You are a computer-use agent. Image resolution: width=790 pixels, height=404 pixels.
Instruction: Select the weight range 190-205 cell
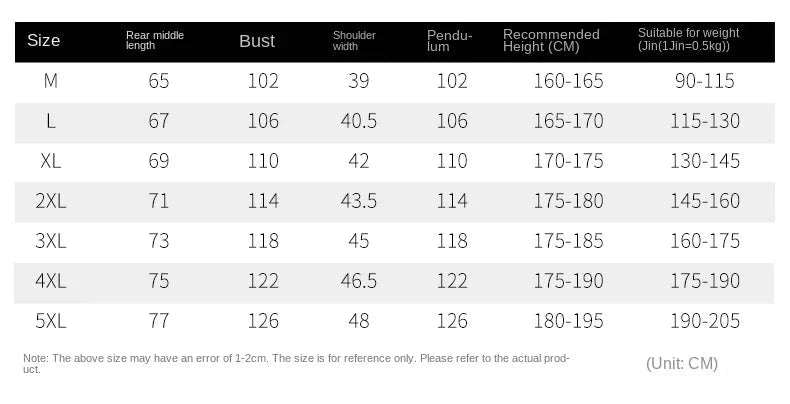click(x=707, y=321)
